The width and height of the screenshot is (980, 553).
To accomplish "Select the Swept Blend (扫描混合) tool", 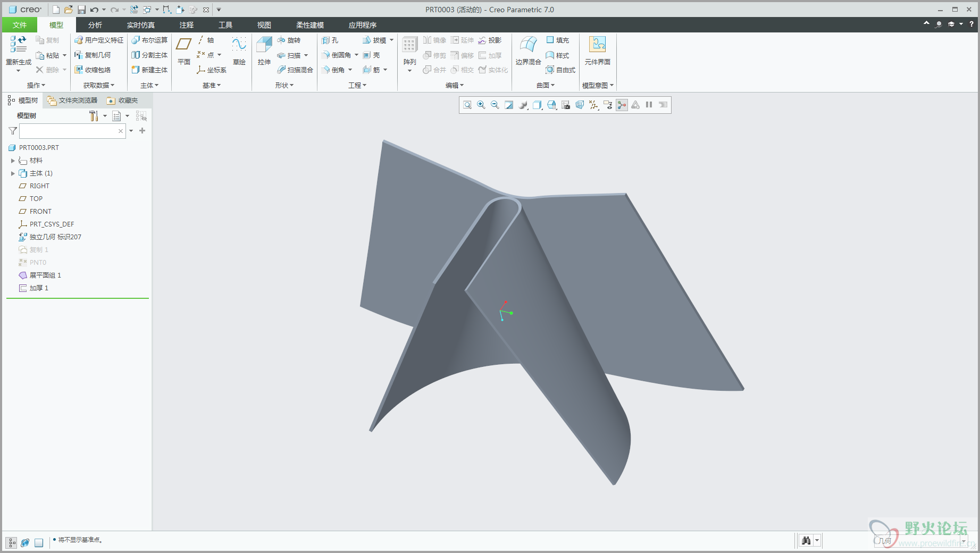I will pyautogui.click(x=295, y=70).
